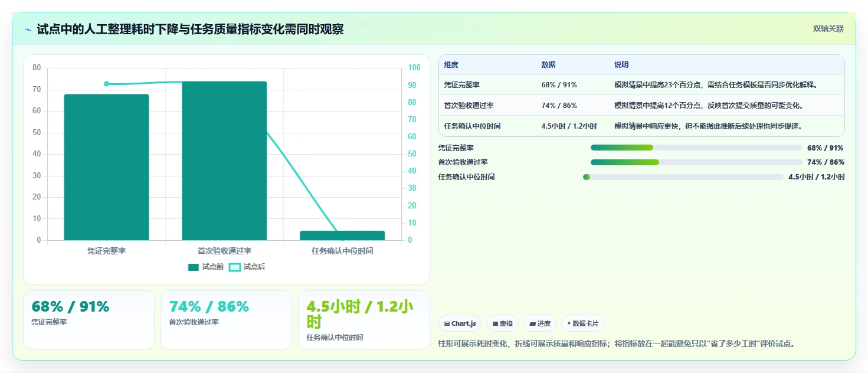Click the line data point above the 凭证完整率 bar
Screen dimensions: 868x373
[x=106, y=84]
